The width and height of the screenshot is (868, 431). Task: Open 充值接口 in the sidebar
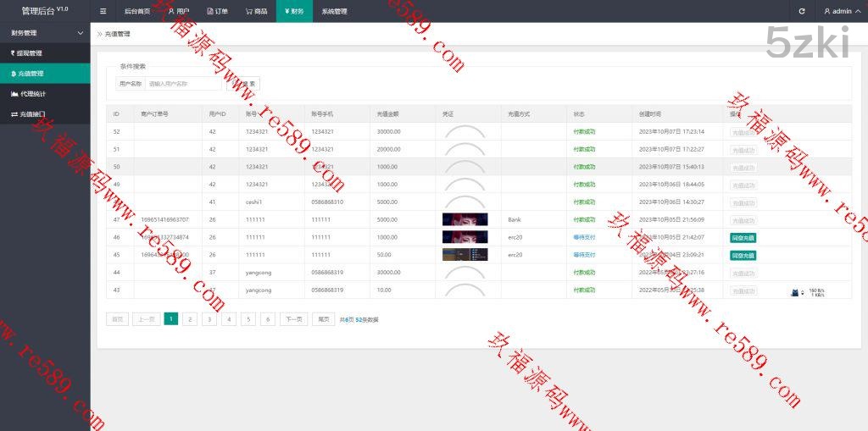(x=31, y=114)
